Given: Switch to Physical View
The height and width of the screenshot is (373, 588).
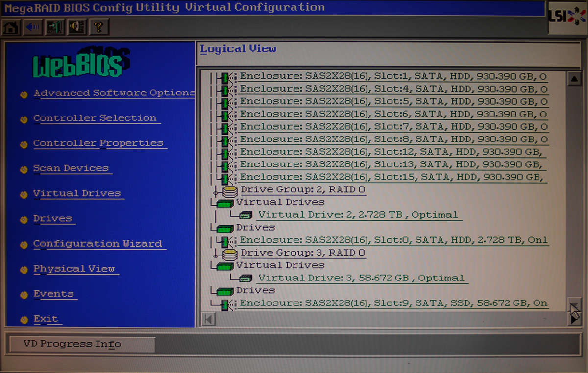Looking at the screenshot, I should [75, 269].
